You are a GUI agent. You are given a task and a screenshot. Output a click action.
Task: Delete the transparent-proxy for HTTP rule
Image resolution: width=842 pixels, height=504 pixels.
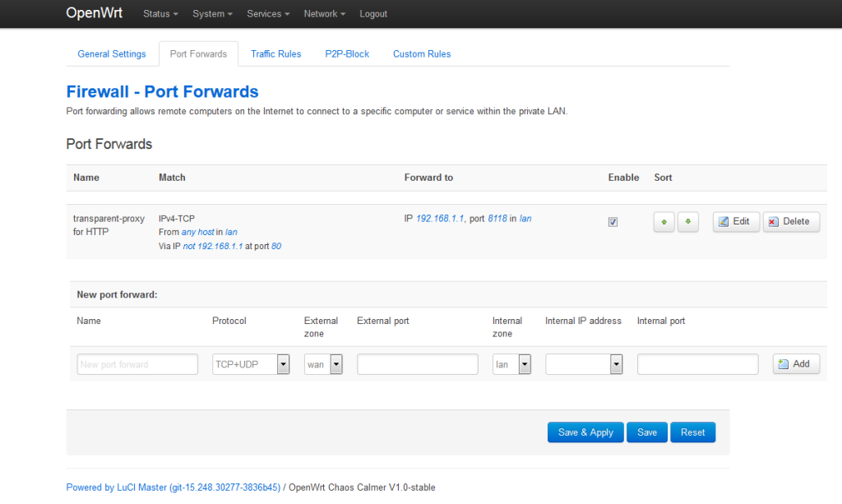tap(790, 221)
